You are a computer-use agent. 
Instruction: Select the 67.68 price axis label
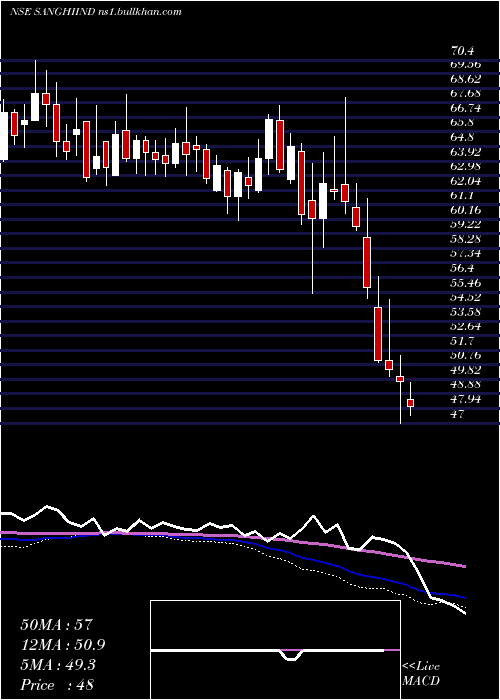coord(466,94)
